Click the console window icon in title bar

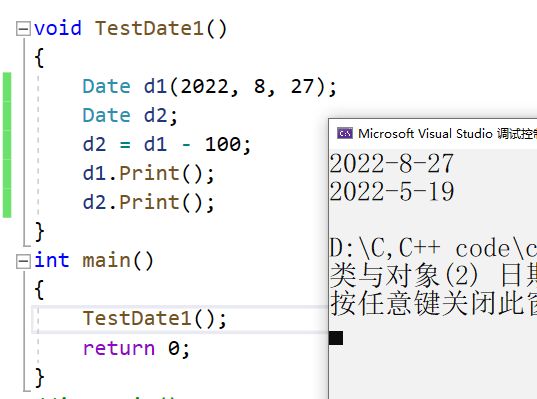[345, 133]
